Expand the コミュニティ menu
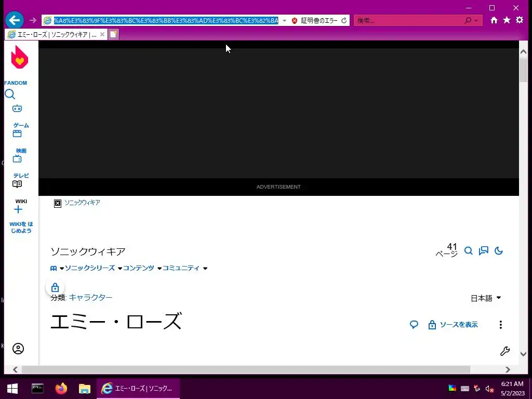 pos(181,268)
